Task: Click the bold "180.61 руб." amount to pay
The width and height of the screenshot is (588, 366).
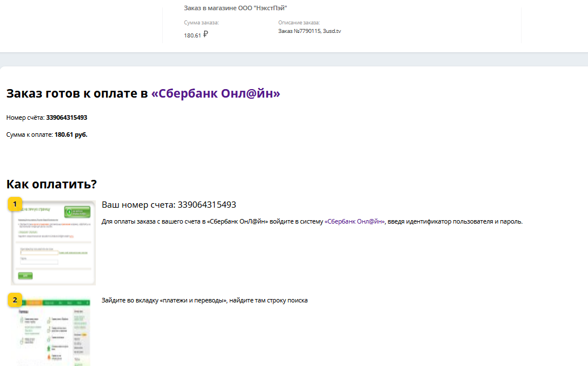Action: tap(71, 134)
